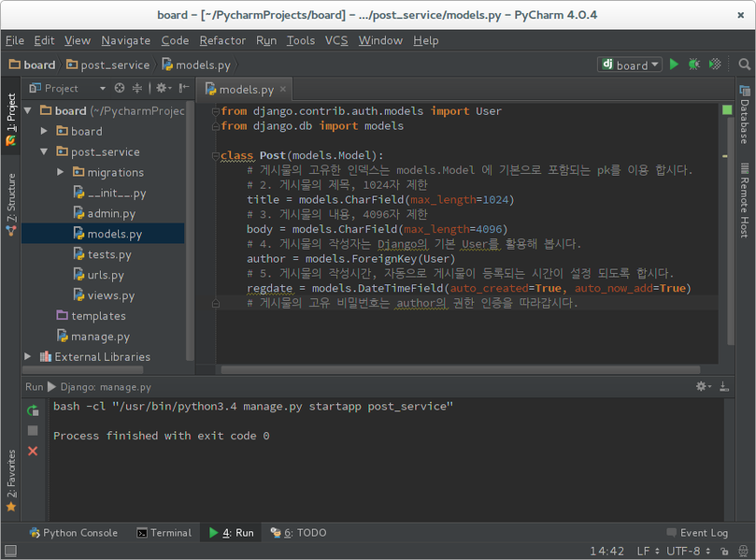
Task: Click the post_service breadcrumb
Action: (x=108, y=65)
